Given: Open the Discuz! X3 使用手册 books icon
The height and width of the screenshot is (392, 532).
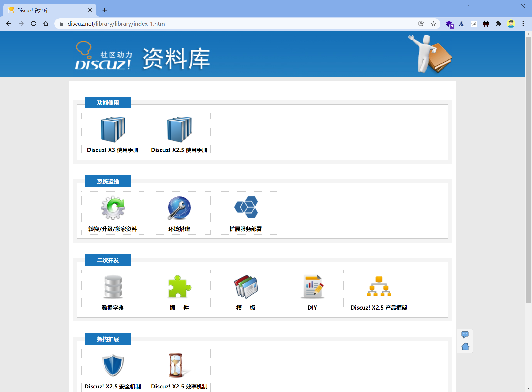Looking at the screenshot, I should pos(113,130).
